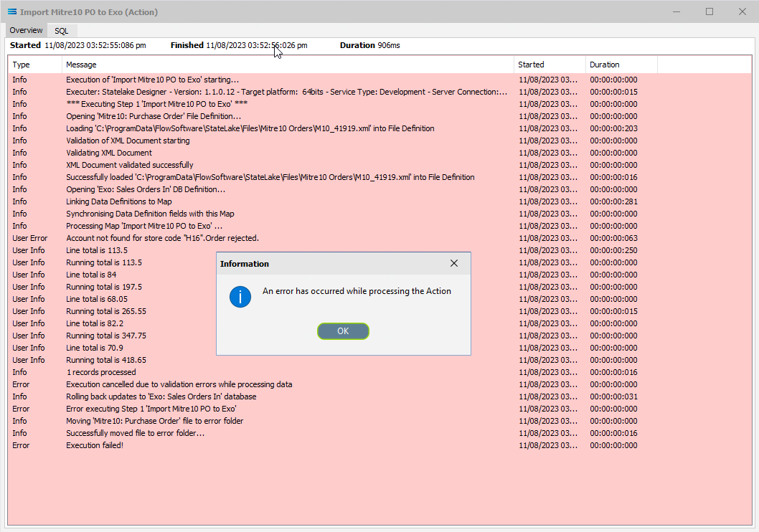Minimize the Import Mitre10 PO window

point(676,11)
